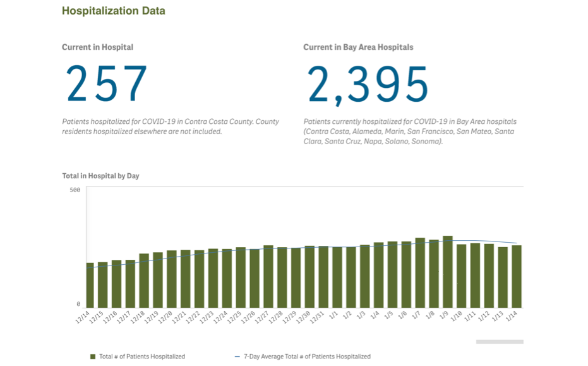588x366 pixels.
Task: Click the first bar for 12/14
Action: (90, 285)
